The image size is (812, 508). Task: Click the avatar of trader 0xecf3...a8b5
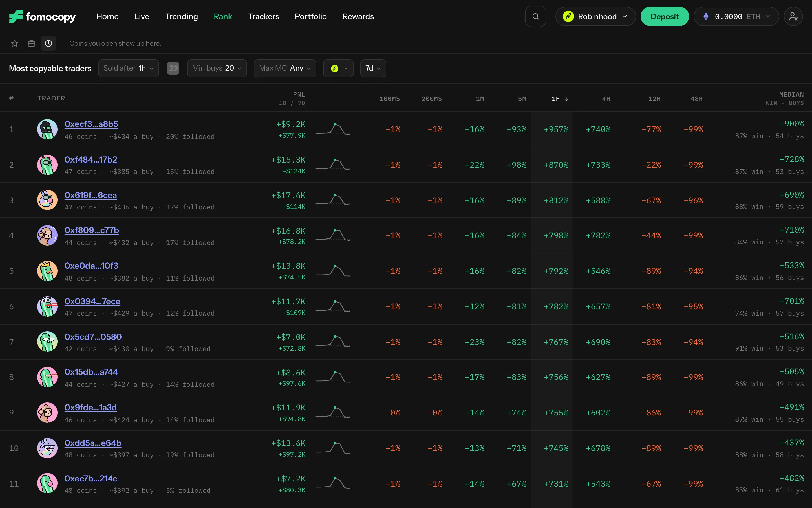point(47,129)
